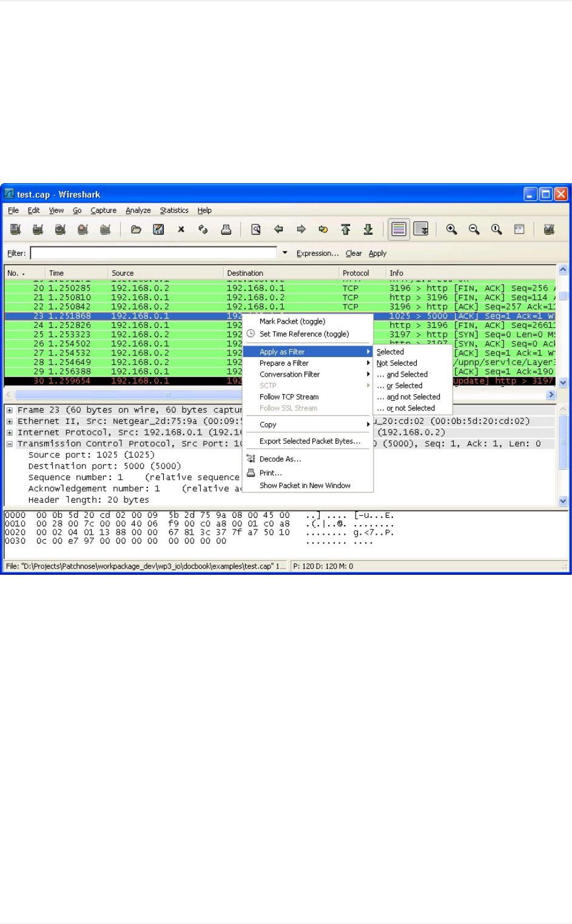Open the Analyze menu

(138, 210)
